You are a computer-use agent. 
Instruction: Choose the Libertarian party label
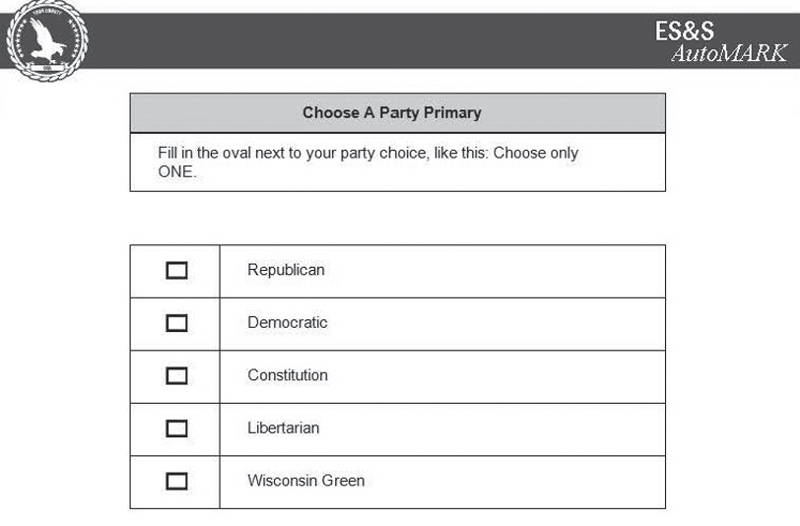tap(283, 428)
